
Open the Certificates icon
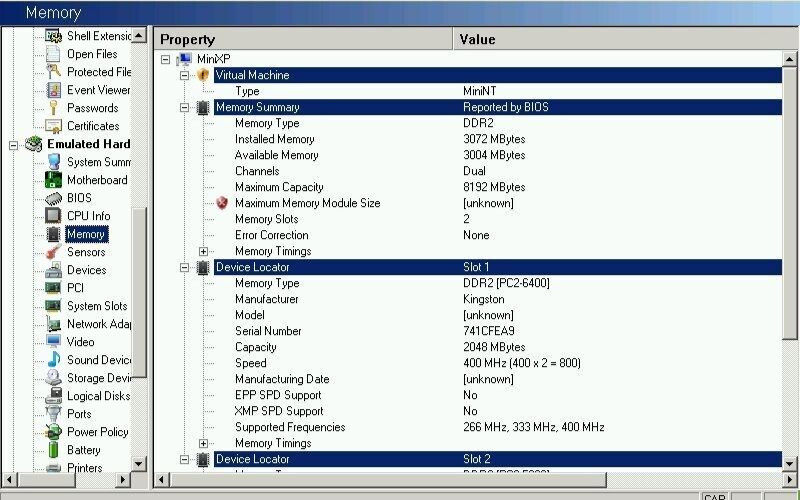tap(53, 126)
